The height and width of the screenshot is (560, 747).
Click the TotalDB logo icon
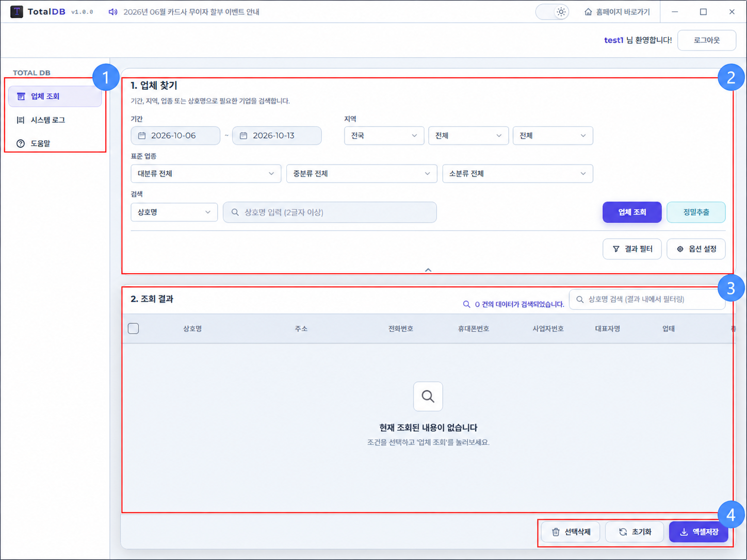click(17, 11)
